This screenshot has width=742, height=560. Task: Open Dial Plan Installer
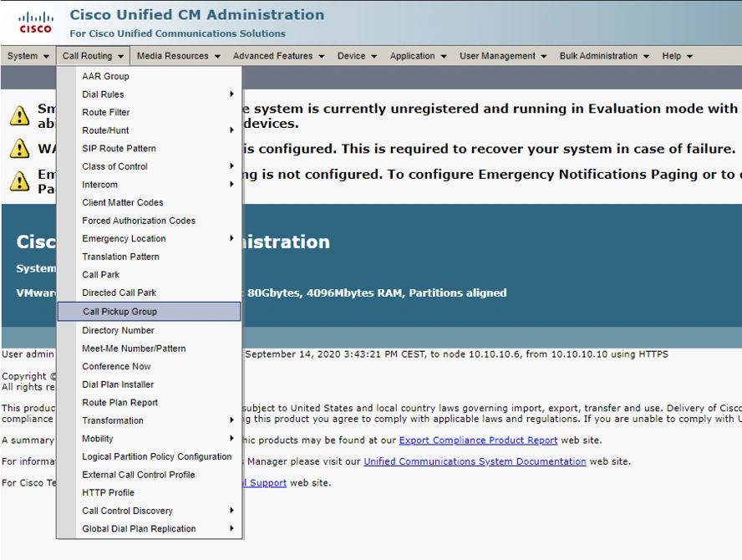pyautogui.click(x=149, y=384)
